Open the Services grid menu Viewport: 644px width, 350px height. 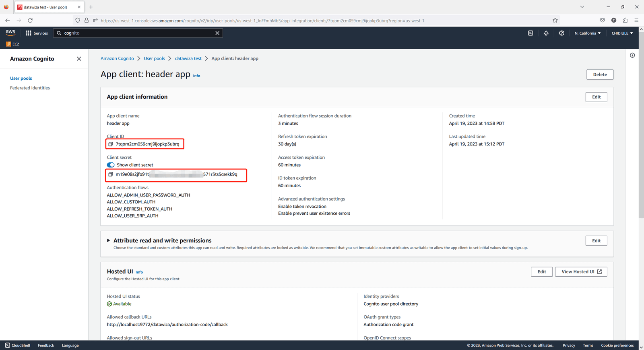(37, 33)
